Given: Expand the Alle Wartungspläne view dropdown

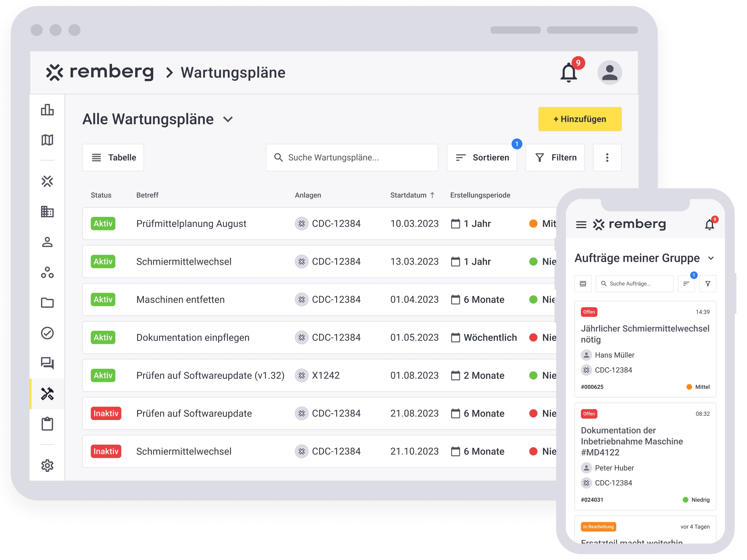Looking at the screenshot, I should point(228,119).
